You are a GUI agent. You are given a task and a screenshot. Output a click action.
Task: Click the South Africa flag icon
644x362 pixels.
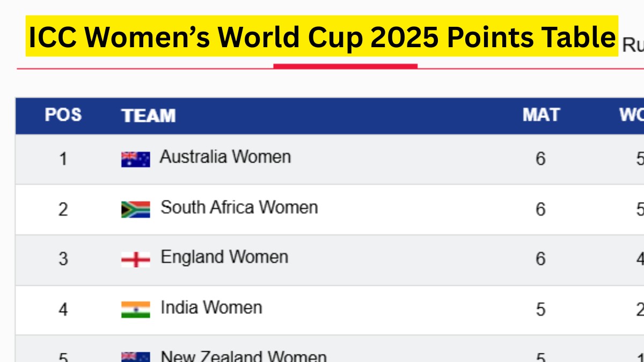[135, 209]
